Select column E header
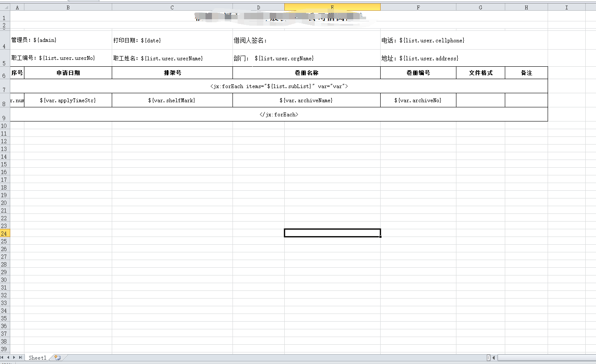This screenshot has height=364, width=596. (x=332, y=7)
